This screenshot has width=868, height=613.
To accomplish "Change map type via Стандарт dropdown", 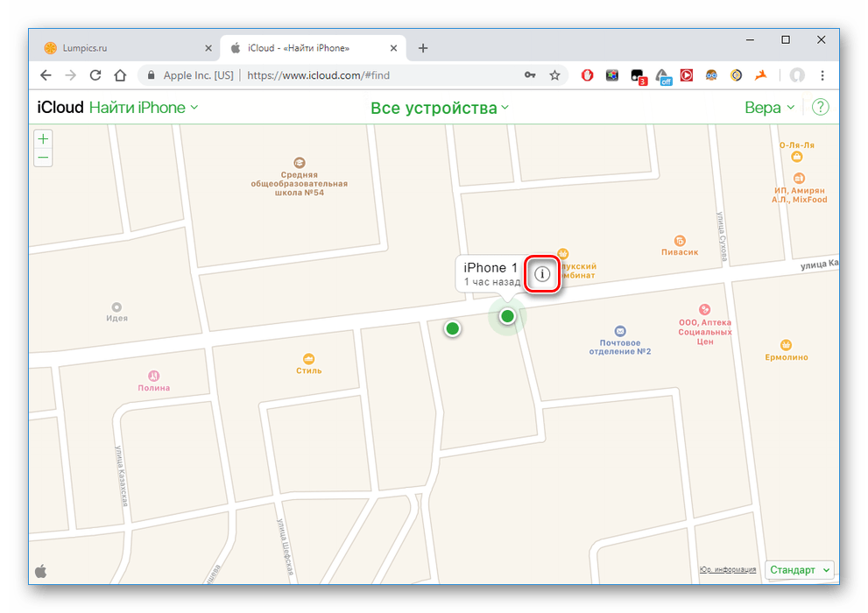I will coord(800,570).
